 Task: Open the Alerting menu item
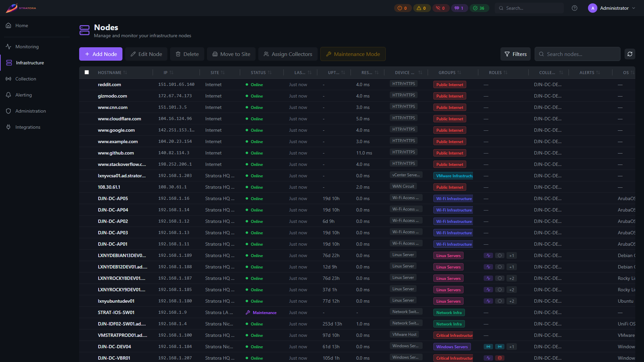click(35, 95)
